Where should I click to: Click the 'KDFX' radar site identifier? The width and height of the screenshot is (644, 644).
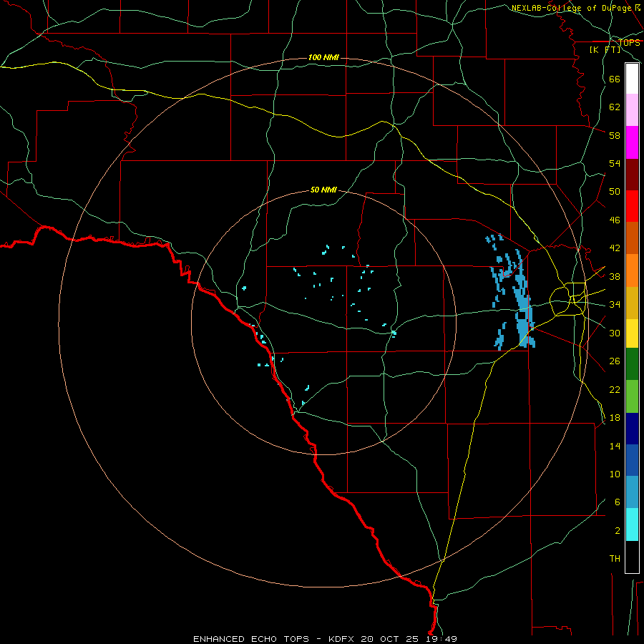pos(343,639)
